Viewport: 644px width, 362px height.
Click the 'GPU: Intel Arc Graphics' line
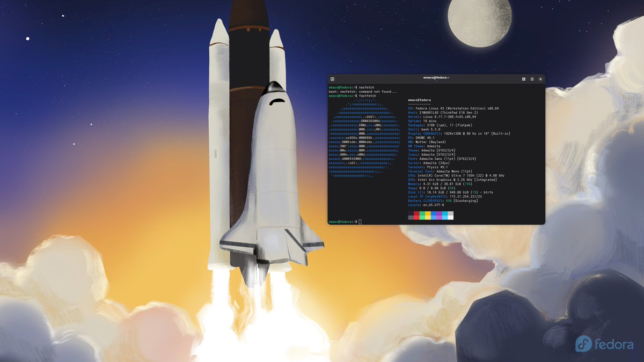click(x=453, y=180)
